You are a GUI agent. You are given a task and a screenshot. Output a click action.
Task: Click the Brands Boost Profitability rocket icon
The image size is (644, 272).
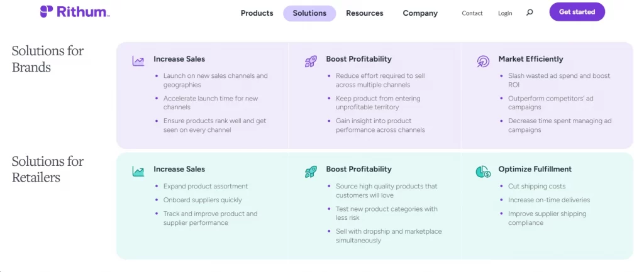pos(311,62)
